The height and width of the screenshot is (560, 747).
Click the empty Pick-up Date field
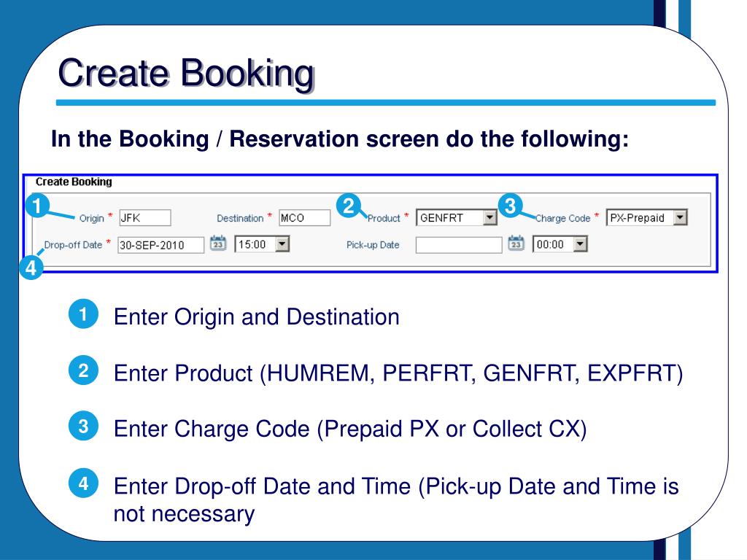point(459,245)
